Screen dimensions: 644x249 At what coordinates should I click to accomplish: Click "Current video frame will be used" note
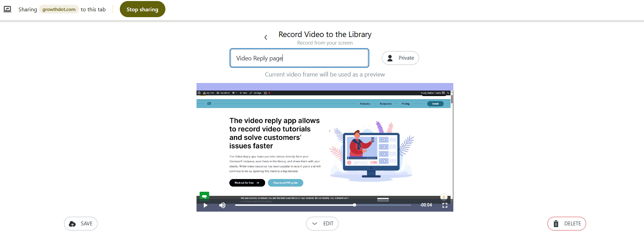[x=325, y=74]
